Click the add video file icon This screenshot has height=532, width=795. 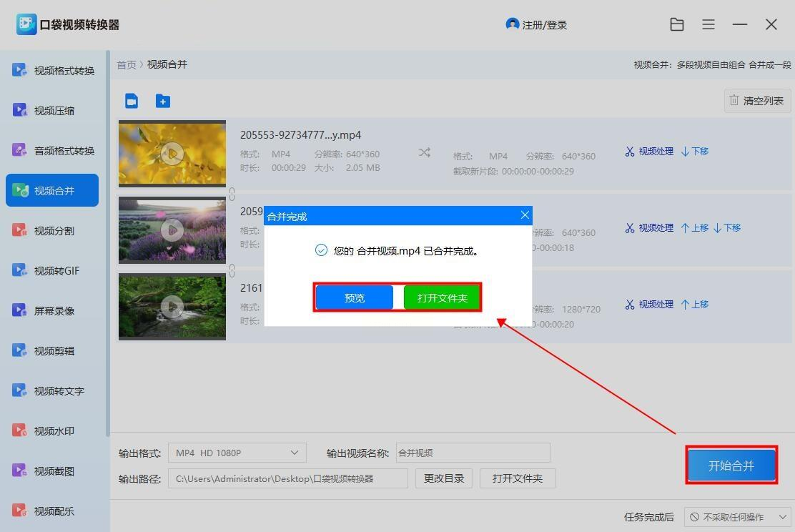(x=132, y=101)
